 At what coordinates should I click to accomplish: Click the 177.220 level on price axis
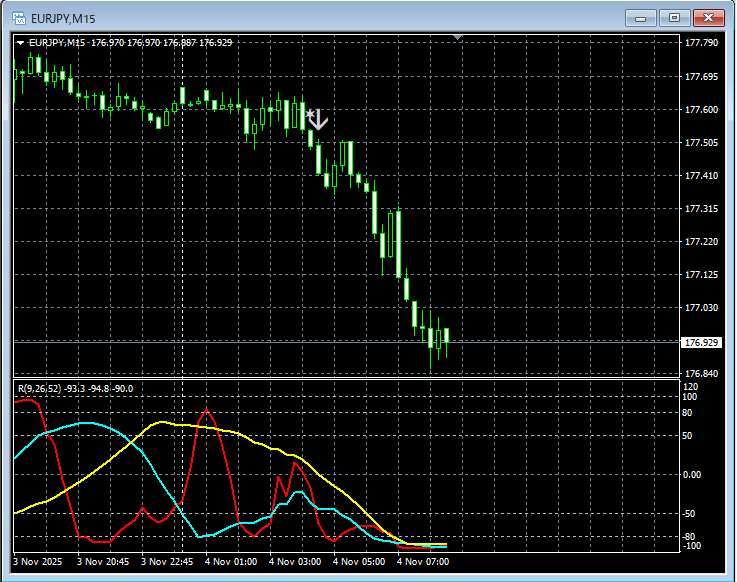[x=701, y=242]
